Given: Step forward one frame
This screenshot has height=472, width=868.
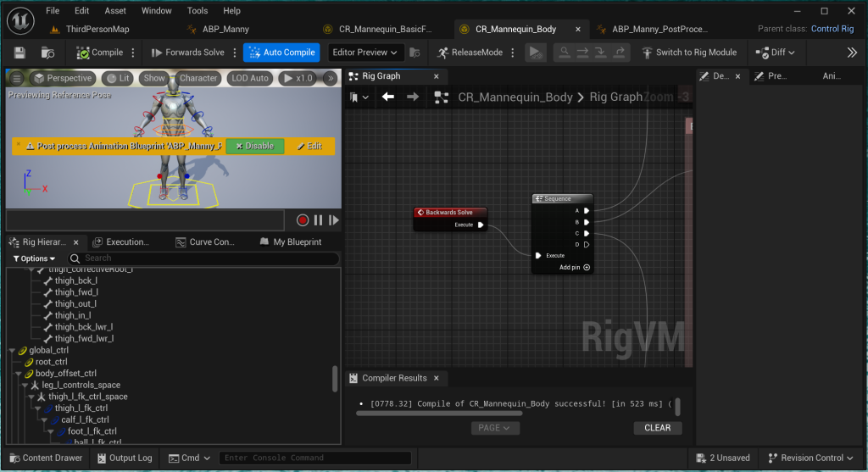Looking at the screenshot, I should 334,220.
